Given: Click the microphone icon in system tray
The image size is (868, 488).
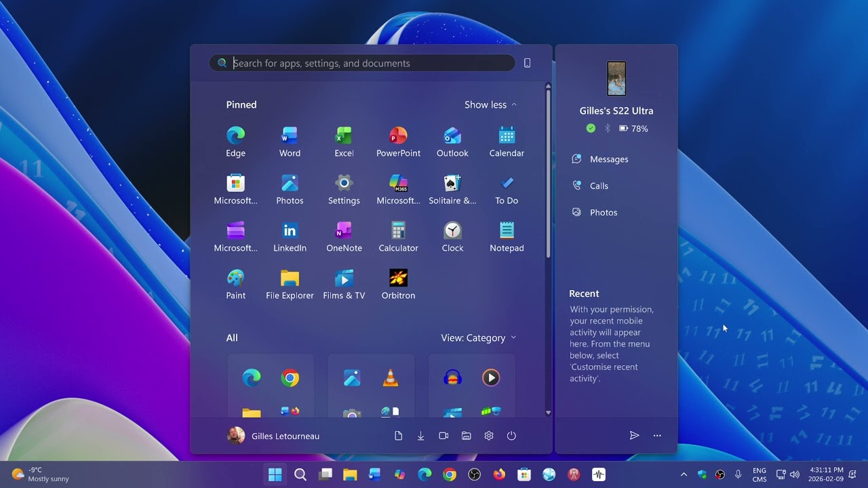Looking at the screenshot, I should click(738, 474).
